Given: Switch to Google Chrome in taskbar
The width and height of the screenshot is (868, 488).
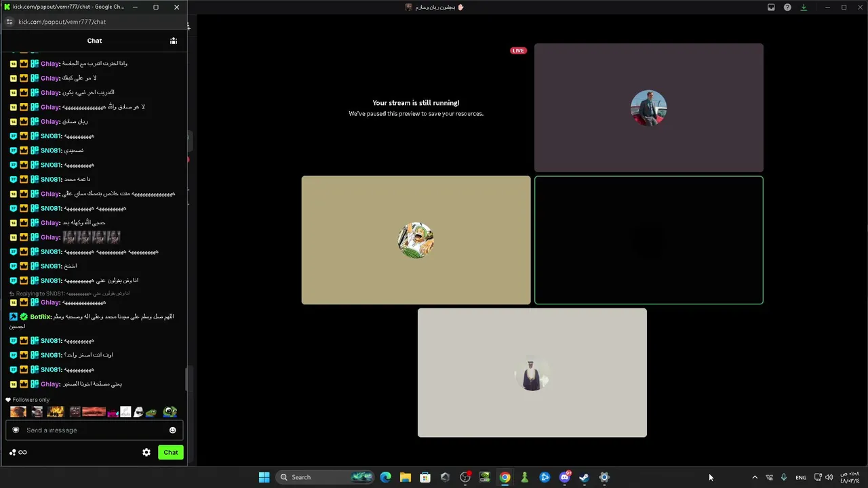Looking at the screenshot, I should pyautogui.click(x=505, y=477).
